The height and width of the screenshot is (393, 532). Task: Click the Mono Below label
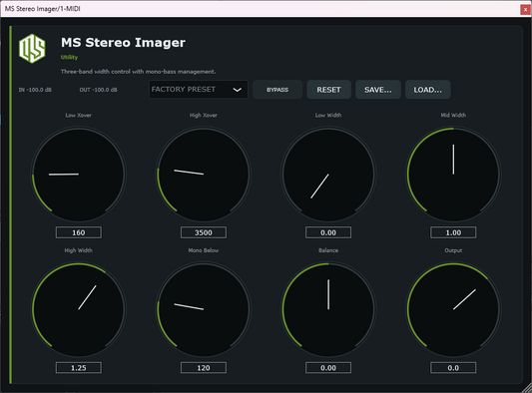coord(204,250)
